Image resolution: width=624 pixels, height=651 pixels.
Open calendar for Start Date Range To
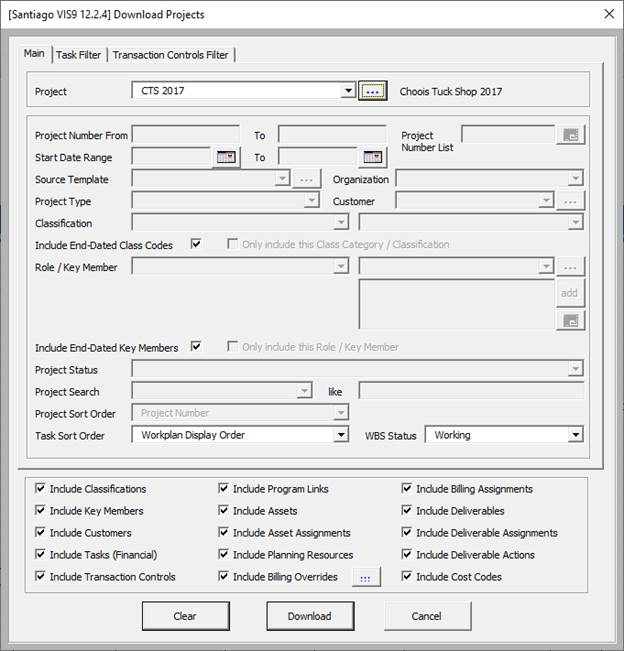[372, 157]
